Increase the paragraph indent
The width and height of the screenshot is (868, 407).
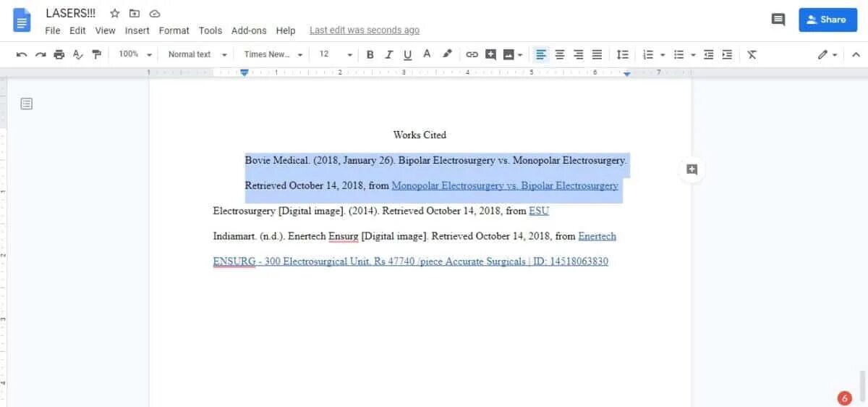pyautogui.click(x=727, y=54)
